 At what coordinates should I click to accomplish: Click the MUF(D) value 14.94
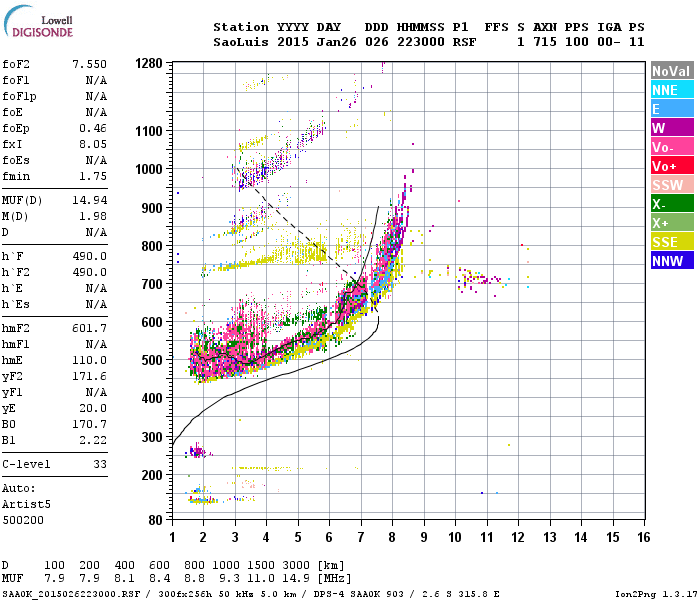[89, 200]
